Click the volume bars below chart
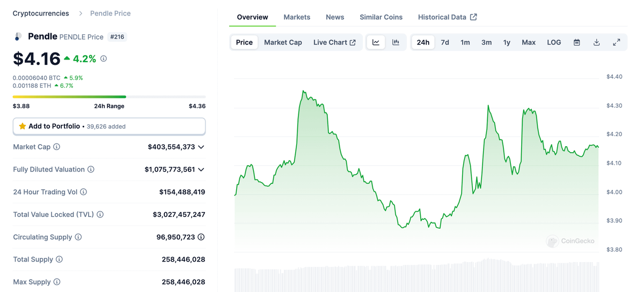 [x=416, y=275]
